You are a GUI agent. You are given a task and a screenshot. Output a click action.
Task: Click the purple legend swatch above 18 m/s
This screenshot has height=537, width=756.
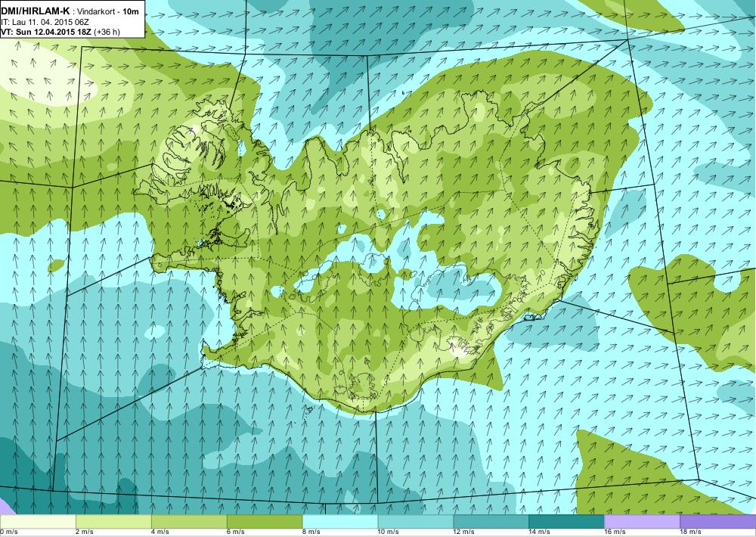tap(718, 521)
